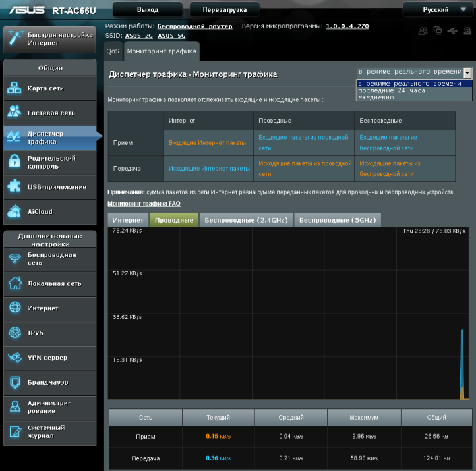Select 'последние 24 часа' option
Screen dimensions: 476x471
click(x=414, y=90)
